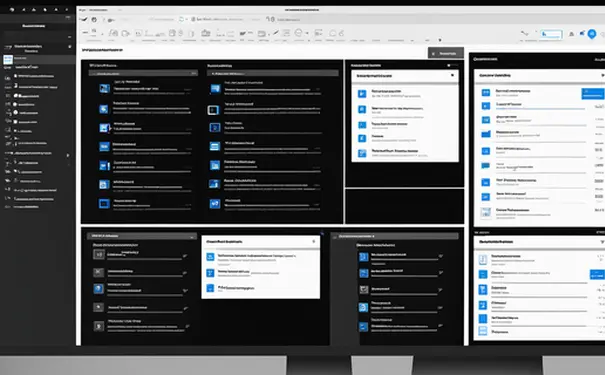This screenshot has height=375, width=605.
Task: Toggle the checkmark on the first bottom-left panel row
Action: (185, 256)
